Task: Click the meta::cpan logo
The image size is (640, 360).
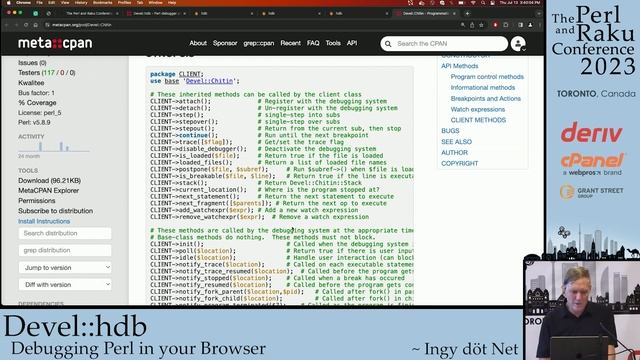Action: [55, 43]
